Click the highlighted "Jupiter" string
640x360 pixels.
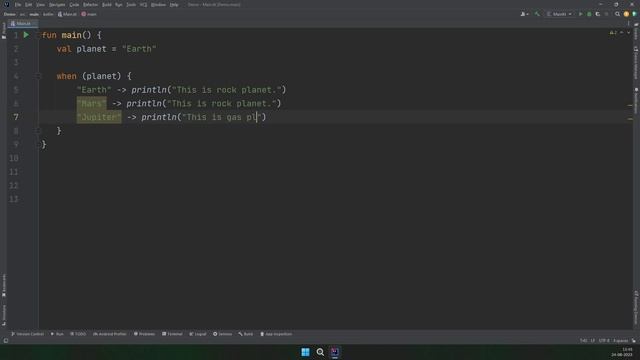tap(99, 117)
